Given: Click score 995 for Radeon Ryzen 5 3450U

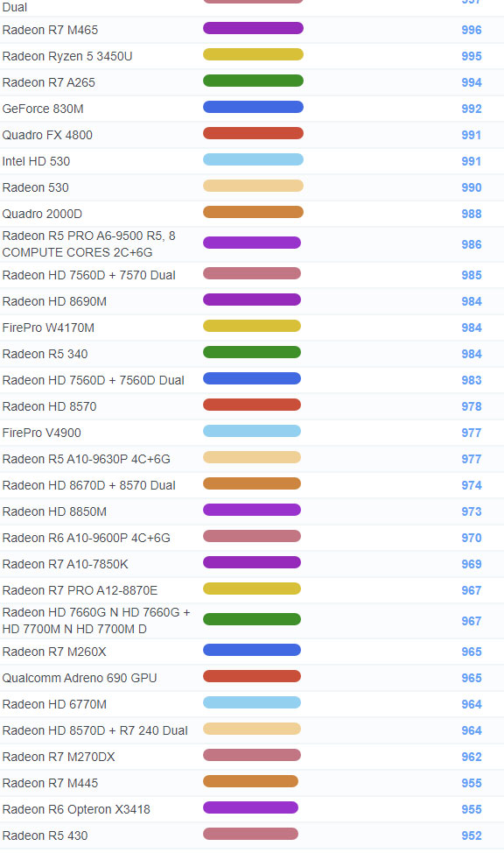Looking at the screenshot, I should [472, 56].
